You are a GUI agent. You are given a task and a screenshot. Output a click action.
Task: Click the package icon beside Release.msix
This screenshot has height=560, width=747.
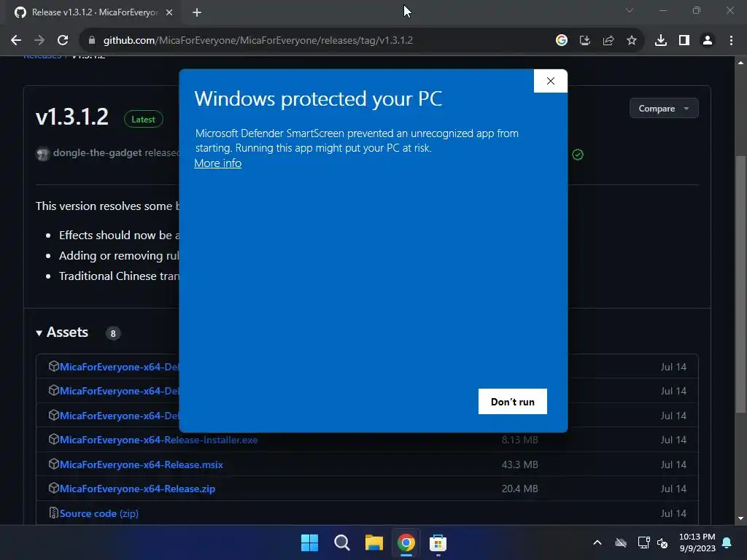pyautogui.click(x=53, y=463)
